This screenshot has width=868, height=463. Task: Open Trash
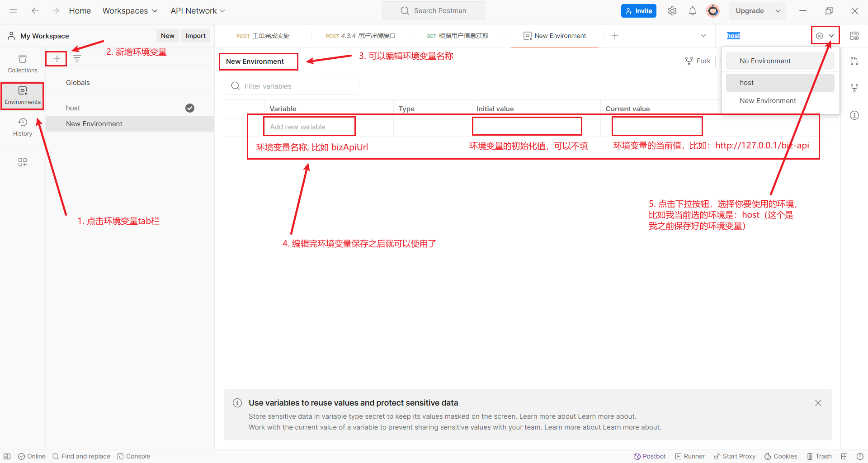point(819,456)
